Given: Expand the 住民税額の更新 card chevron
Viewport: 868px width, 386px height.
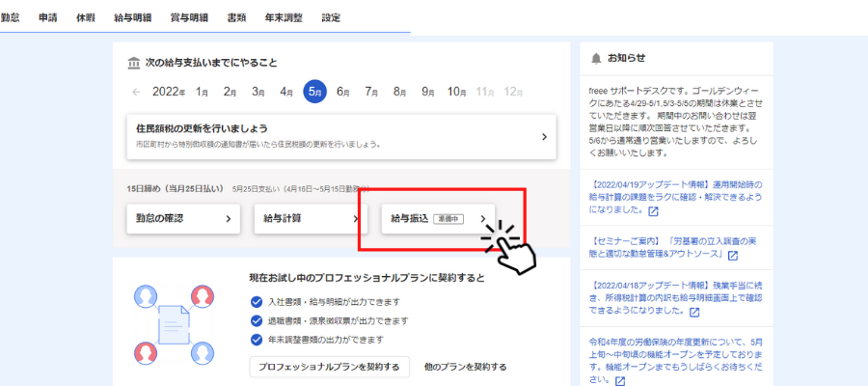Looking at the screenshot, I should pos(544,137).
